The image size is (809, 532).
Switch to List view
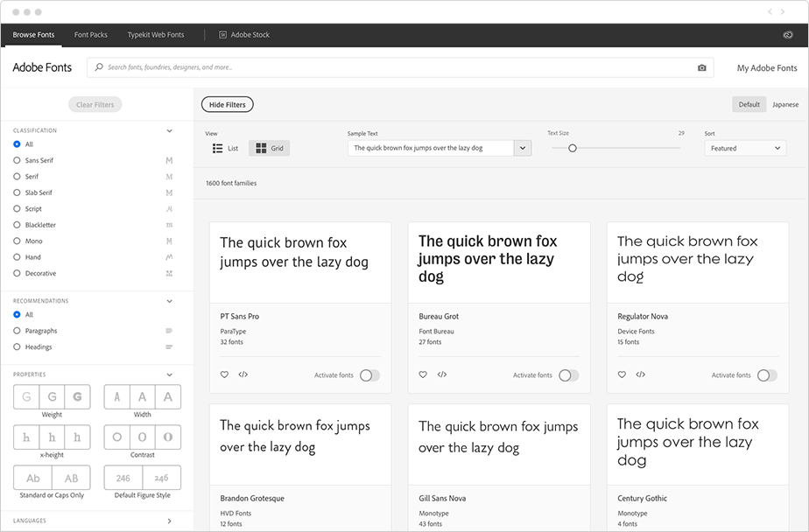pyautogui.click(x=226, y=149)
